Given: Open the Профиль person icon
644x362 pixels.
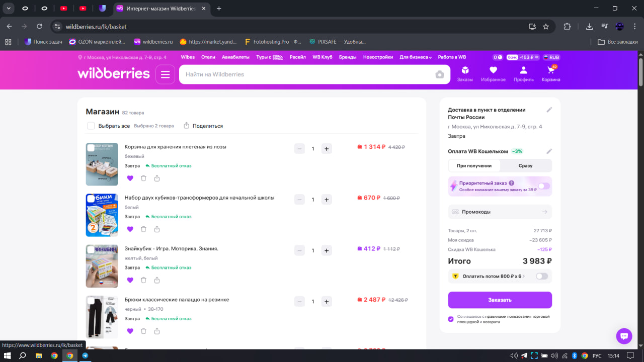Looking at the screenshot, I should [524, 70].
